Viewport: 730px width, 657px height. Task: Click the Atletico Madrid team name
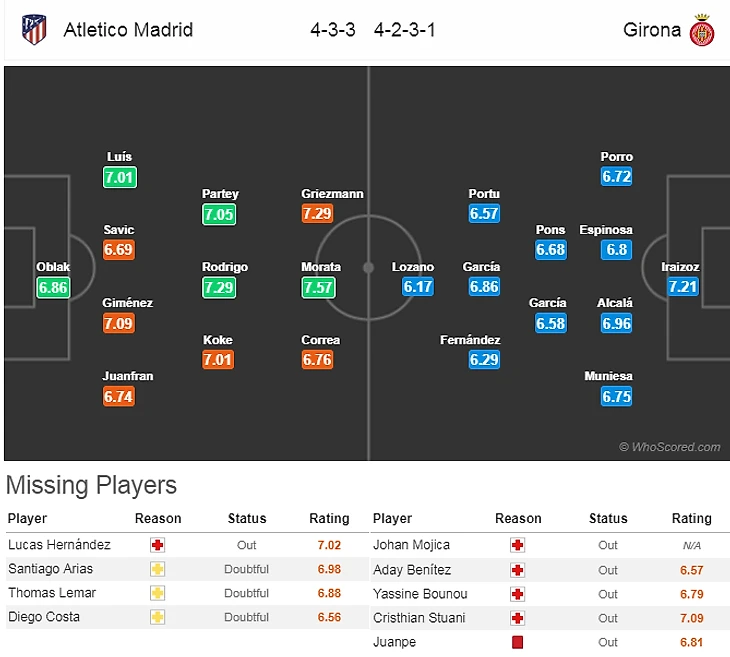[x=128, y=30]
